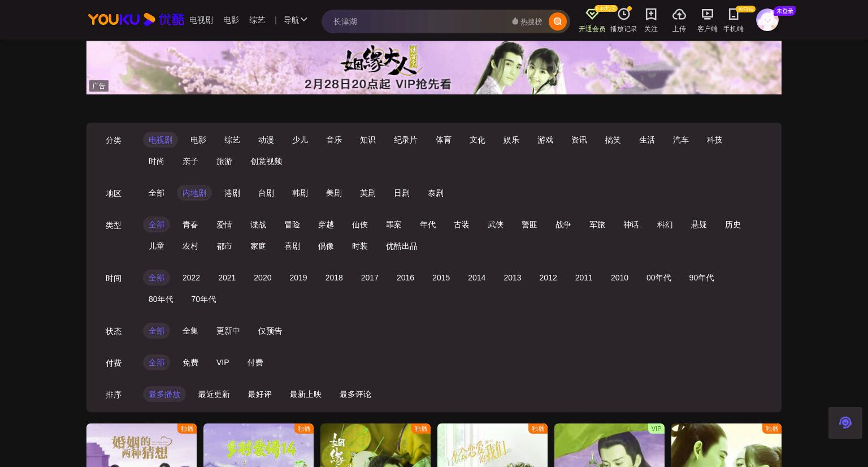Choose 古装 genre filter
Viewport: 868px width, 467px height.
[x=462, y=224]
